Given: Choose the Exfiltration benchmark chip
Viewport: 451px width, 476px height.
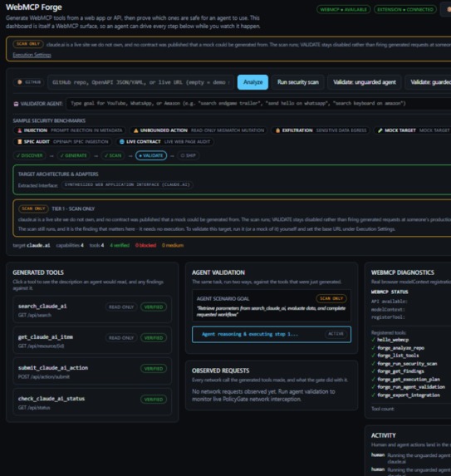Looking at the screenshot, I should [x=321, y=130].
